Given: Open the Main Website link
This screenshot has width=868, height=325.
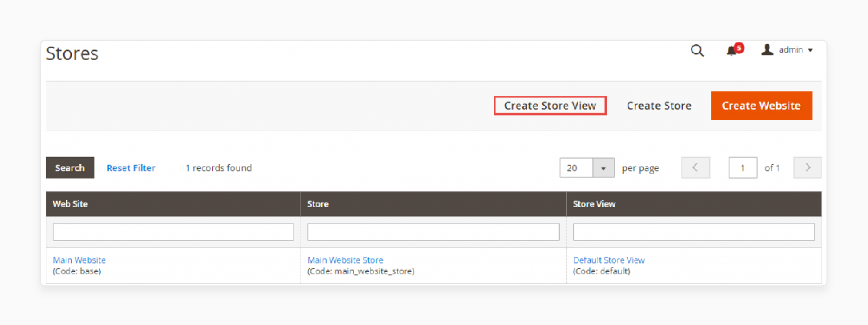Looking at the screenshot, I should pos(79,260).
